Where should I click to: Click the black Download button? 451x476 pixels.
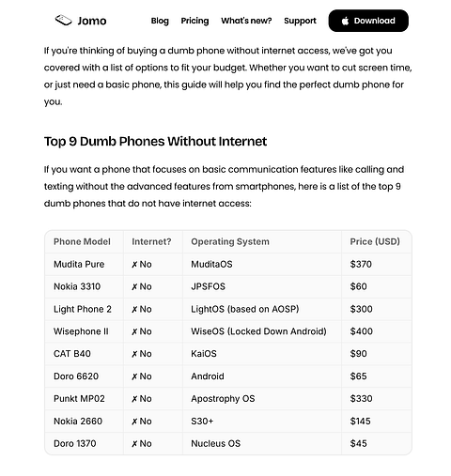[x=368, y=21]
